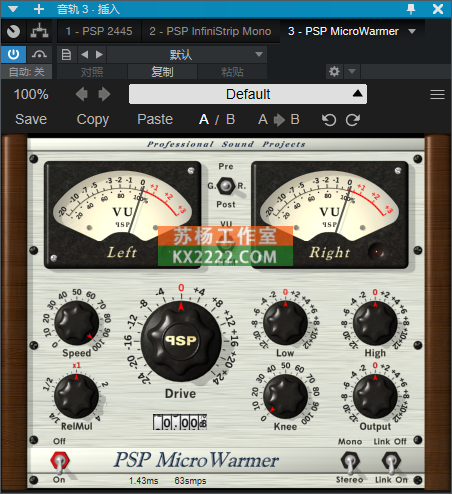Undo last change
Screen dimensions: 452x494
(x=329, y=120)
